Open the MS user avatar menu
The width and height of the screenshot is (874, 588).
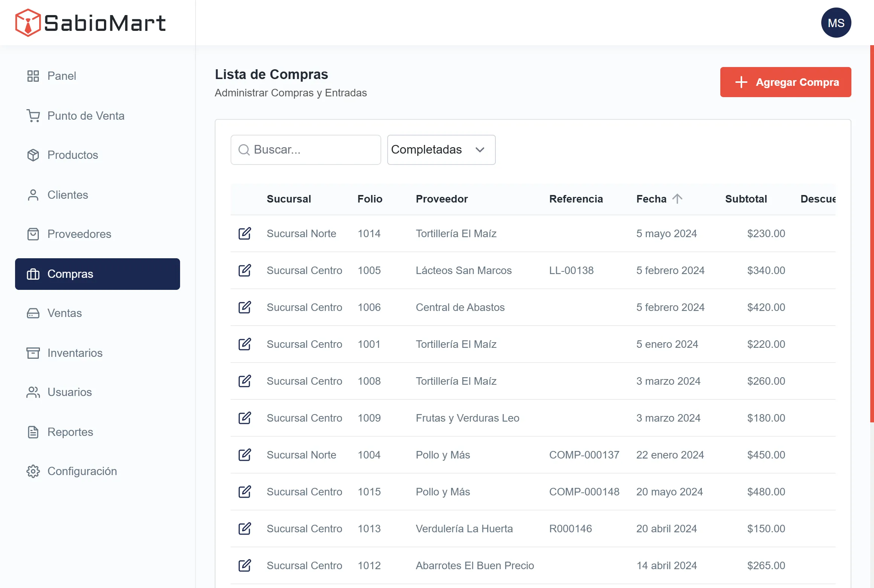click(x=836, y=23)
